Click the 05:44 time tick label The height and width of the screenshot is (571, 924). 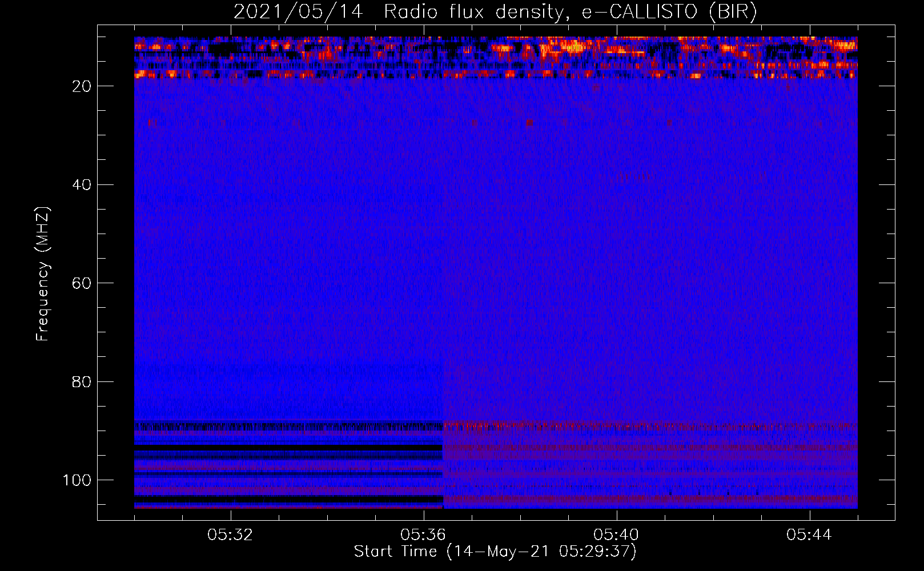809,535
